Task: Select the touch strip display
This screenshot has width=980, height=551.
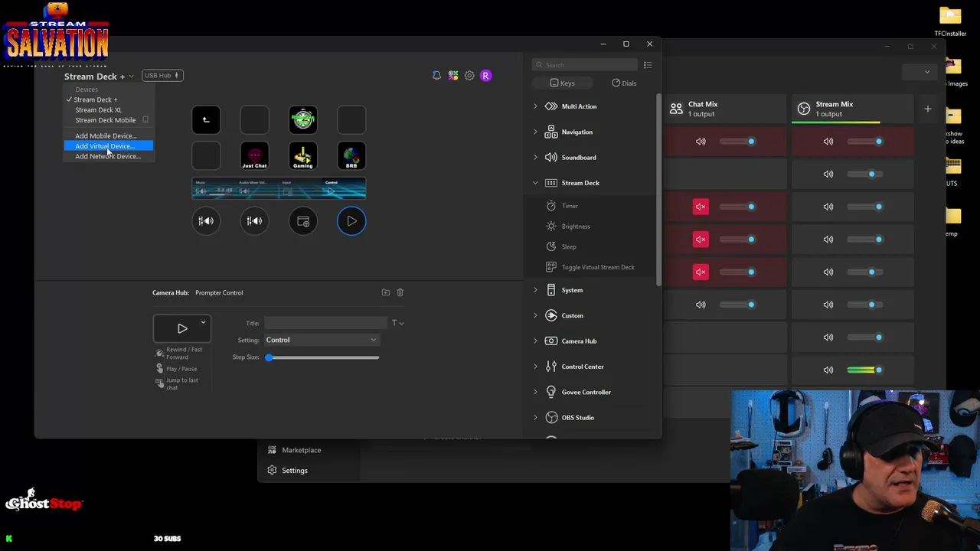Action: (279, 188)
